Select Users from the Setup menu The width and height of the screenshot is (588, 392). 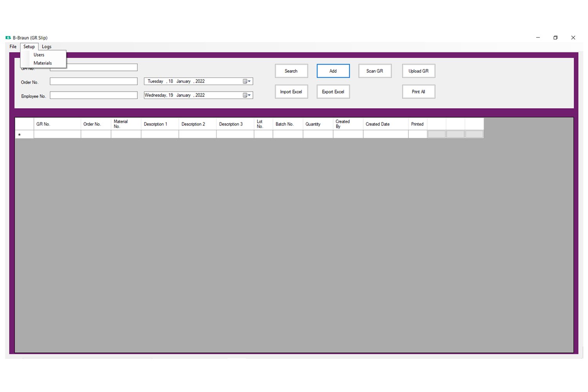coord(39,55)
